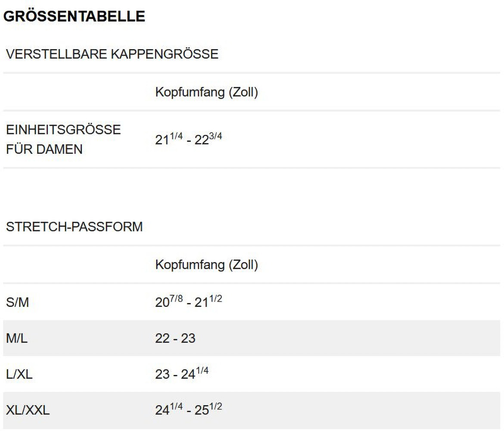Viewport: 504px width, 431px height.
Task: Select the VERSTELLBARE KAPPENGRÖSSE section title
Action: [112, 54]
